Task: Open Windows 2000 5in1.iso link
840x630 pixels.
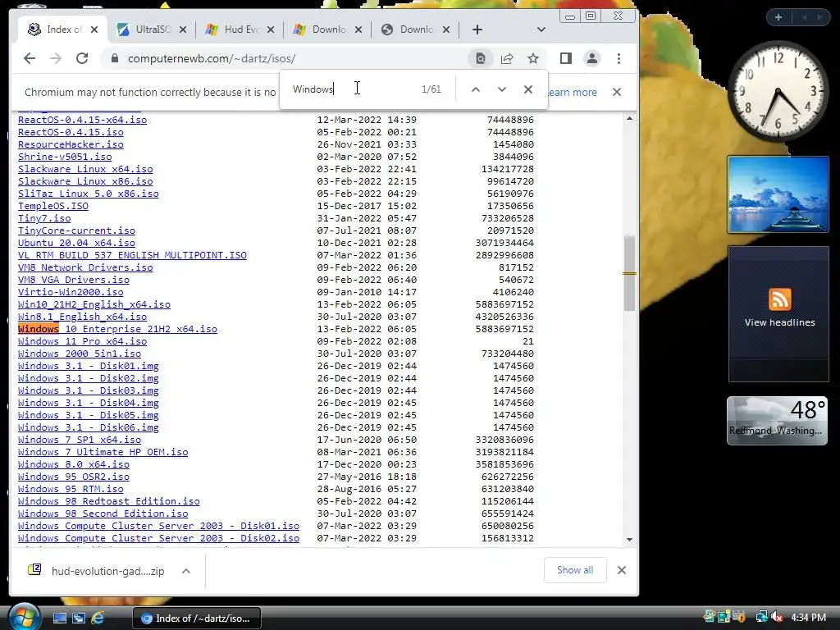Action: [x=80, y=354]
